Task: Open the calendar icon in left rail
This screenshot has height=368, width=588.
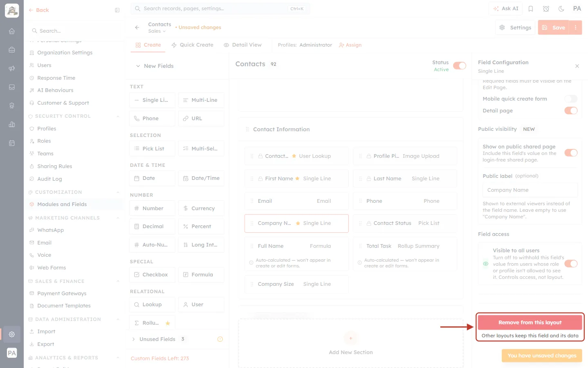Action: point(12,143)
